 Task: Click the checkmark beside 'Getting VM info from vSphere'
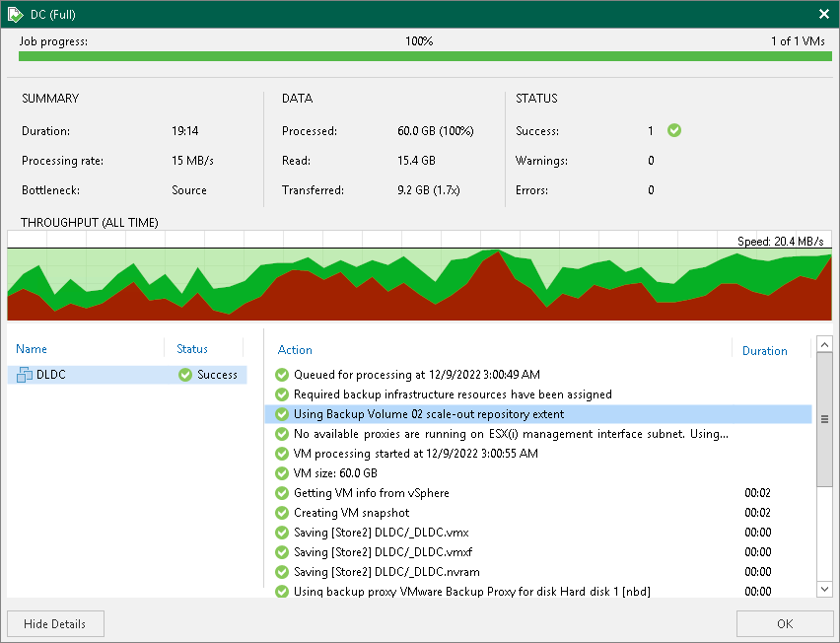tap(282, 493)
